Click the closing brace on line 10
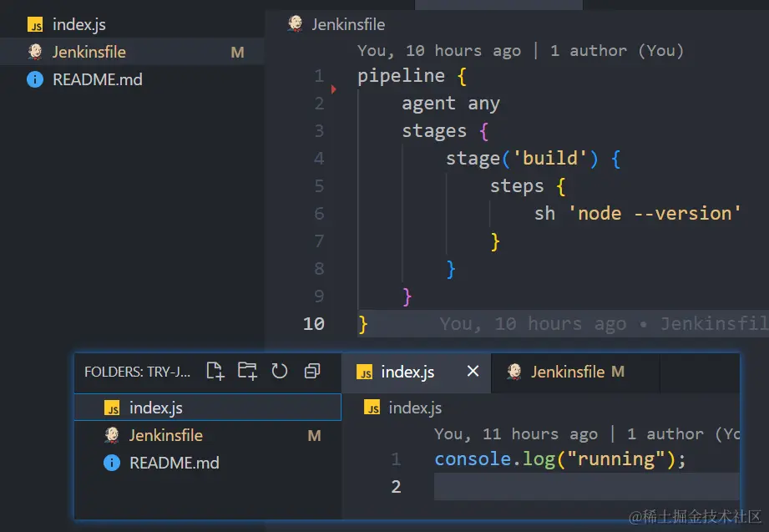Image resolution: width=769 pixels, height=532 pixels. [x=363, y=324]
